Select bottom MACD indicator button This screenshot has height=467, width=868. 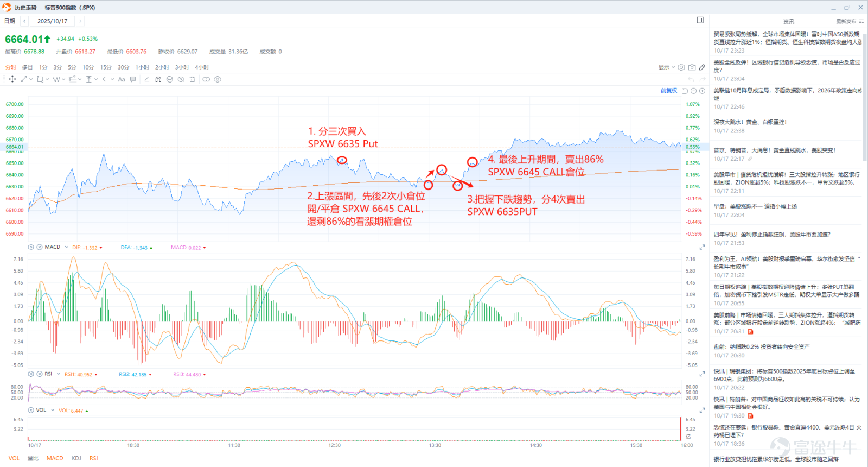click(55, 458)
